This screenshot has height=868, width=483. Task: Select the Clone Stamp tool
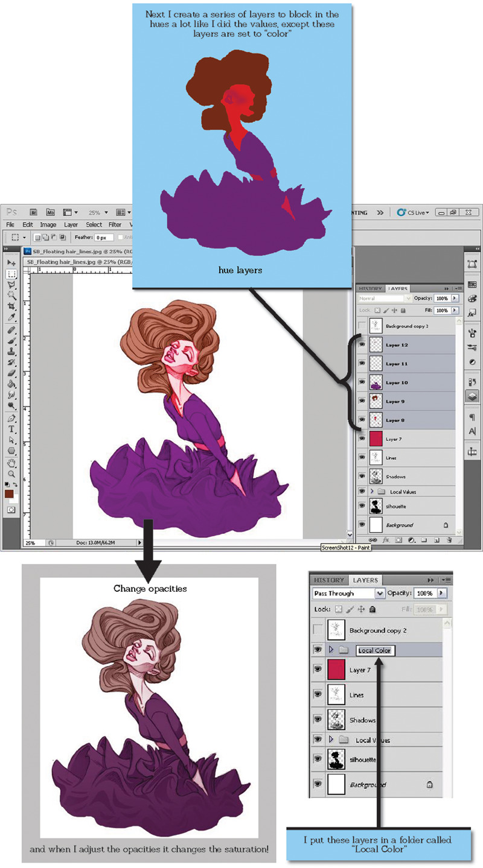(11, 352)
